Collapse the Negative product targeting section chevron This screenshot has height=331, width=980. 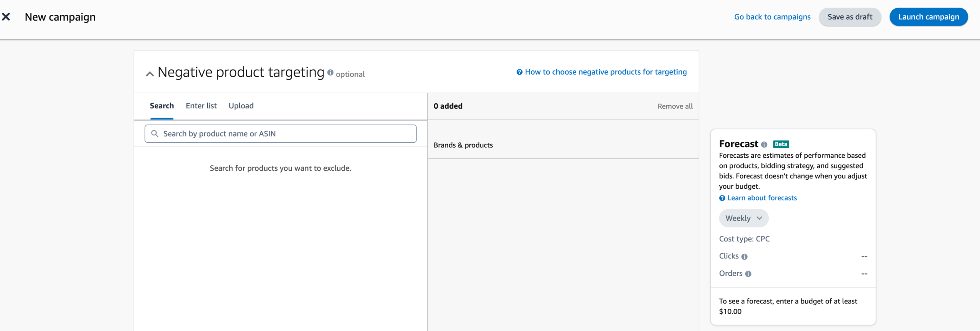pos(150,74)
